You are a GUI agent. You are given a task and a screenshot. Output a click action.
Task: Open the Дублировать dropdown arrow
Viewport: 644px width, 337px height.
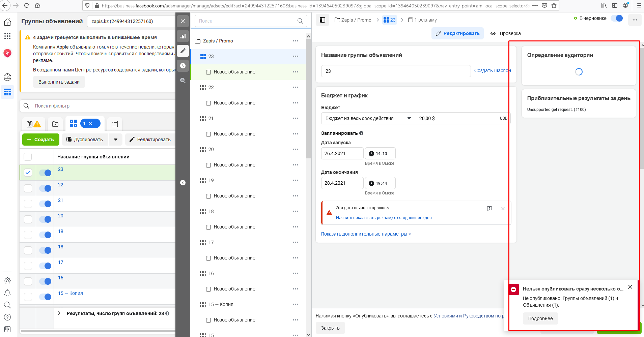click(116, 140)
